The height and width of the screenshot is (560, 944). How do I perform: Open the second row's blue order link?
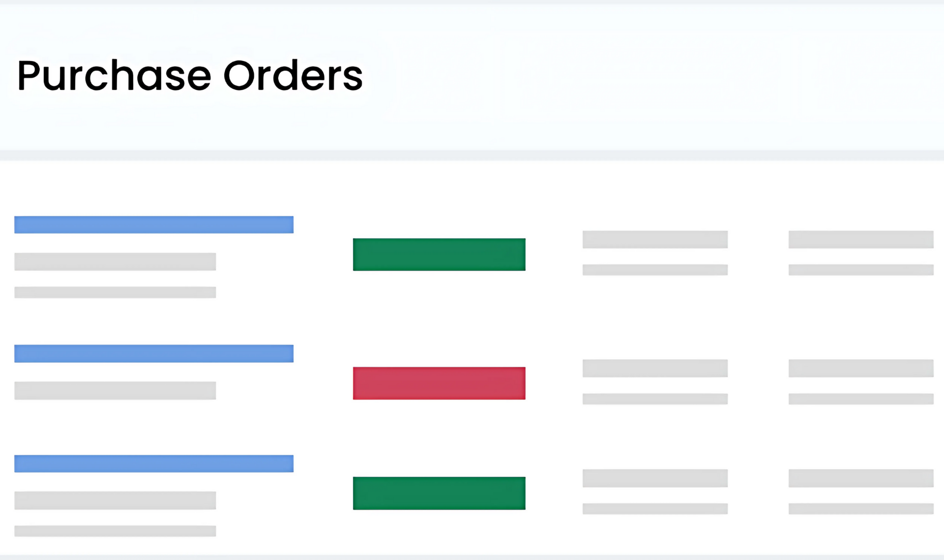click(154, 354)
